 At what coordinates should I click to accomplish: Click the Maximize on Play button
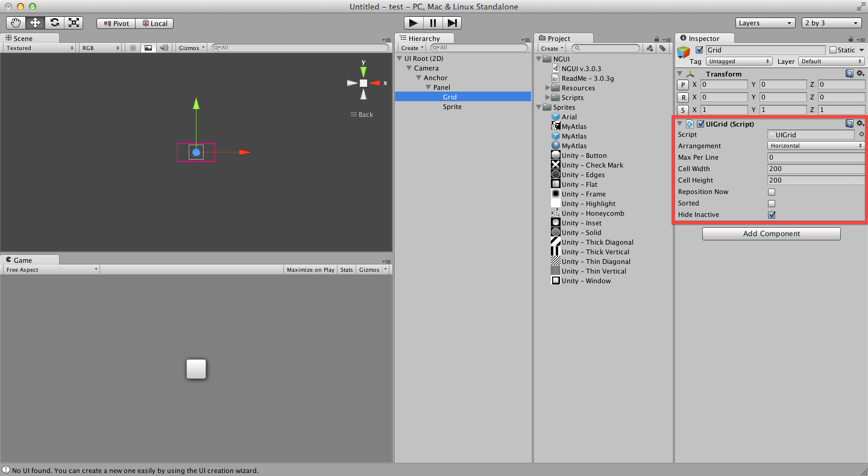[310, 269]
